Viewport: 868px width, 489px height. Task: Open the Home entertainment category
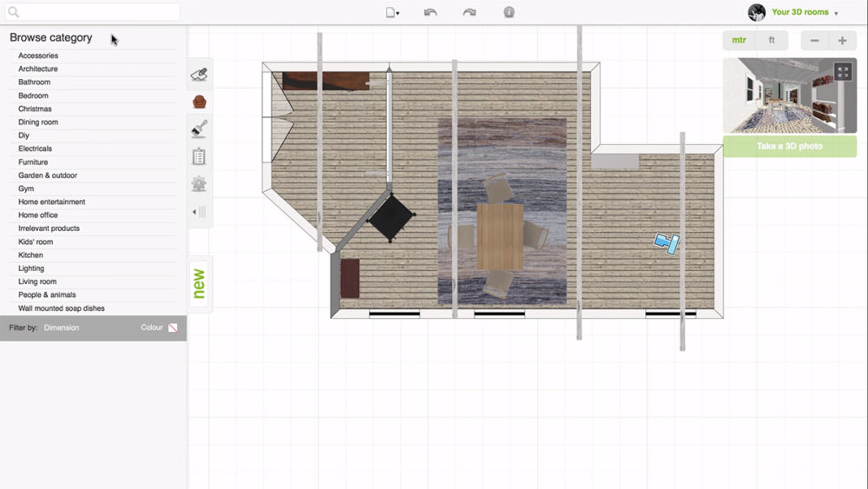pos(51,202)
